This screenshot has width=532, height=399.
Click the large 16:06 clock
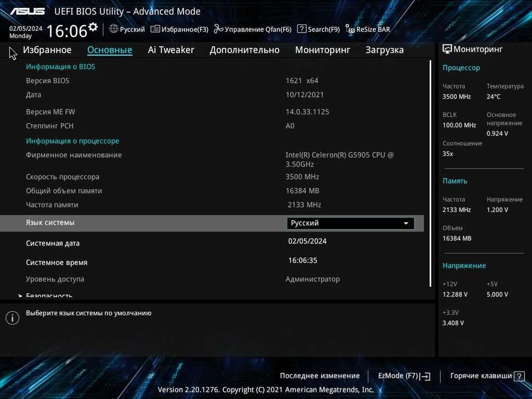point(67,31)
